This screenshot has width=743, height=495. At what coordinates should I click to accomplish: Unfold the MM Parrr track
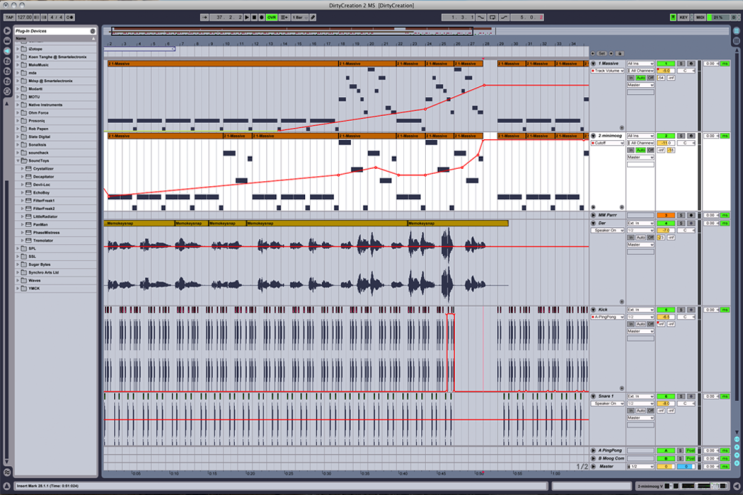click(x=593, y=215)
